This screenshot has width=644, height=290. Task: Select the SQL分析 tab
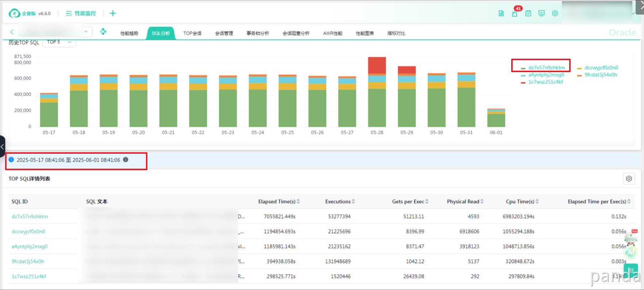(x=161, y=33)
